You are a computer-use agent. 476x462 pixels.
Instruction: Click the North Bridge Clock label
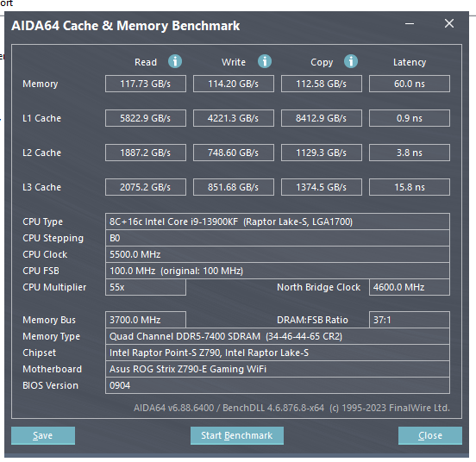[x=318, y=287]
